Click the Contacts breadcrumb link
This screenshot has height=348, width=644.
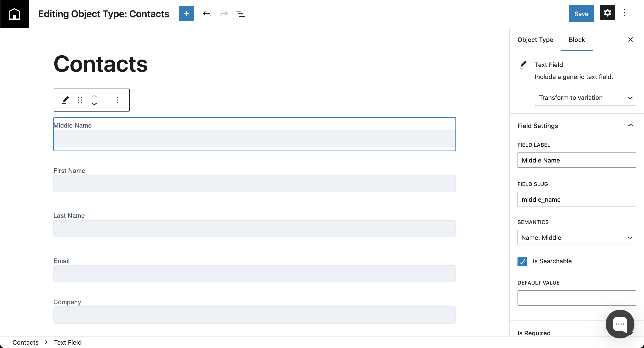[x=26, y=342]
